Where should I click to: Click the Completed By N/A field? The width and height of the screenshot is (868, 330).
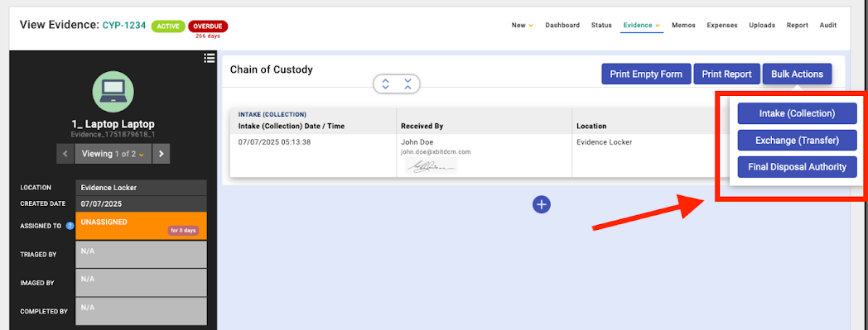141,311
